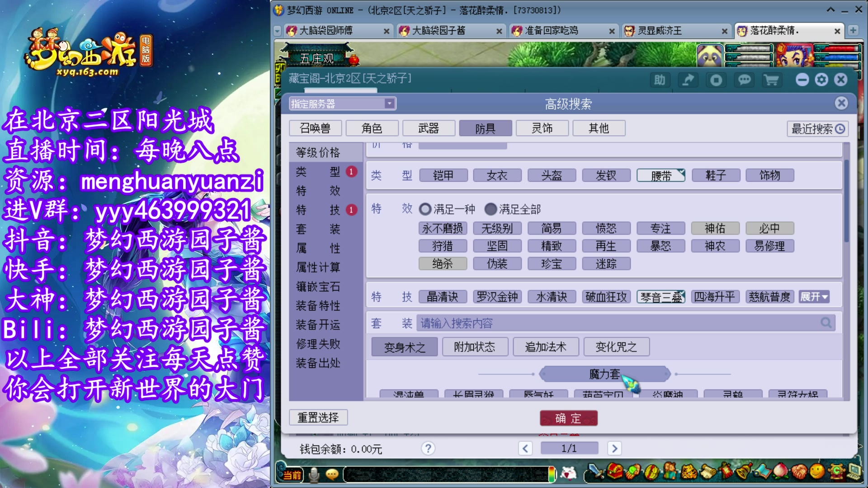Switch to the 灵饰 search tab

542,128
